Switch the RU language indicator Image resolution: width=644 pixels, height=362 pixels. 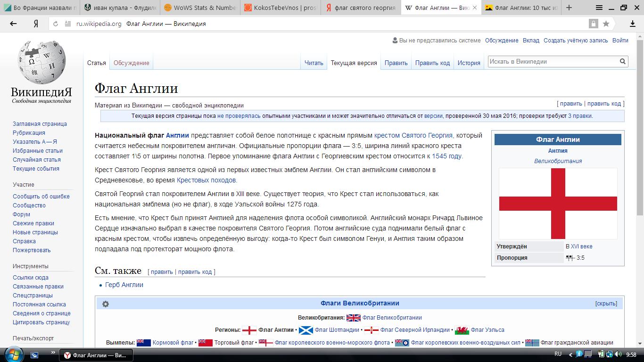click(x=558, y=354)
